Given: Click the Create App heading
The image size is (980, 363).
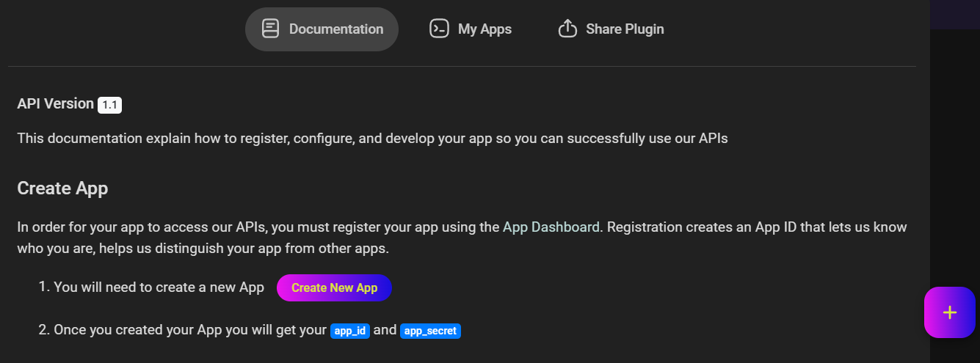Looking at the screenshot, I should point(62,188).
